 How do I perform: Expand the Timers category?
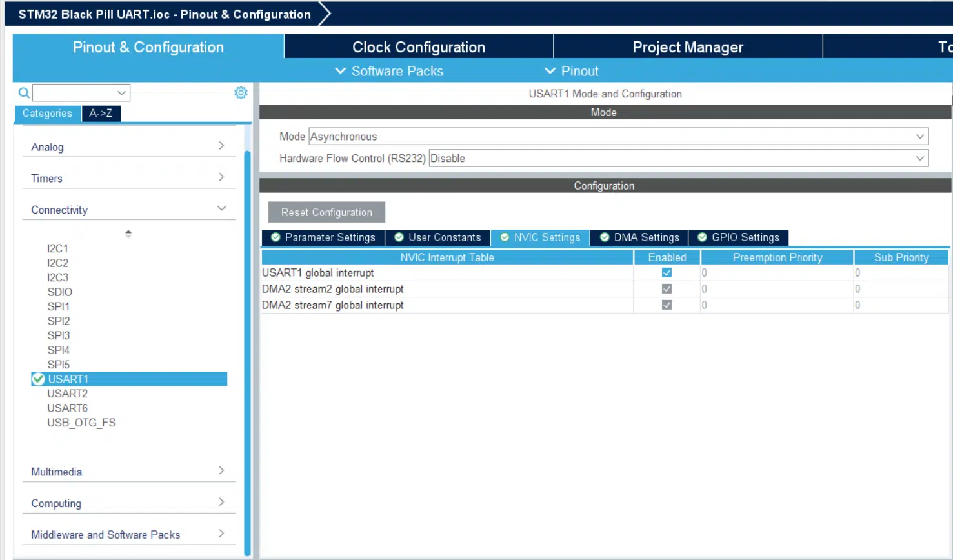pos(129,178)
